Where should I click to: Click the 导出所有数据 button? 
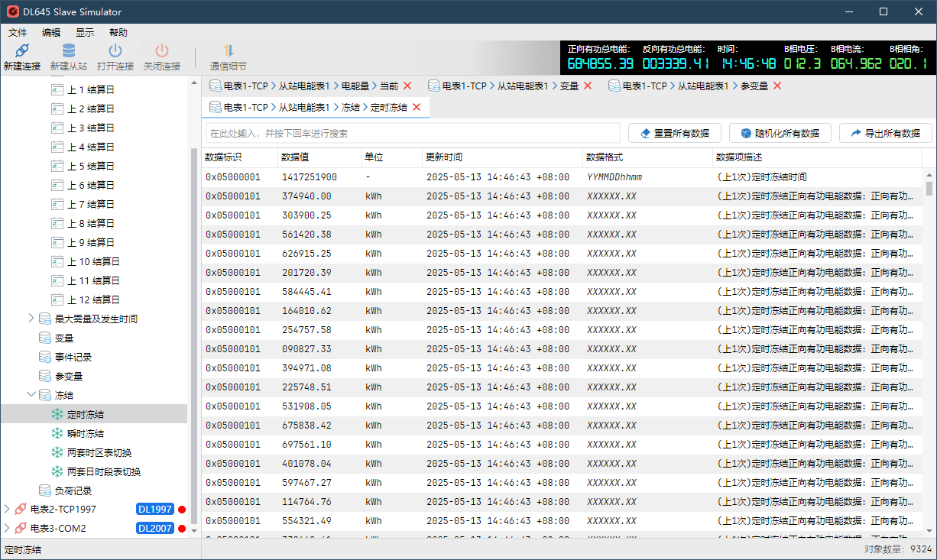(885, 132)
